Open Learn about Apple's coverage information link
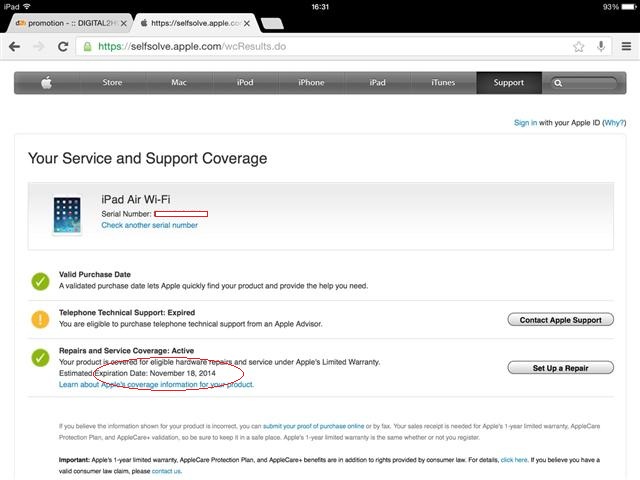Image resolution: width=640 pixels, height=480 pixels. point(156,384)
